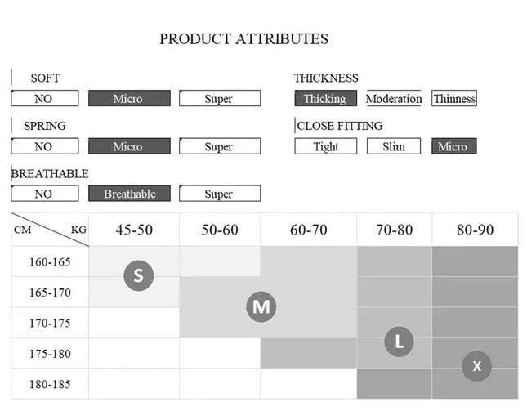Image resolution: width=527 pixels, height=420 pixels.
Task: Click the 160-165 CM row header
Action: point(50,262)
